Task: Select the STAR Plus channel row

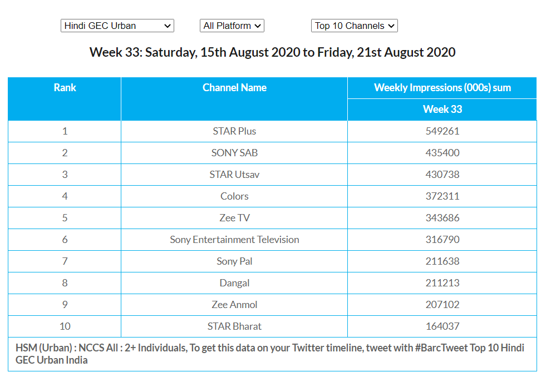Action: 234,131
